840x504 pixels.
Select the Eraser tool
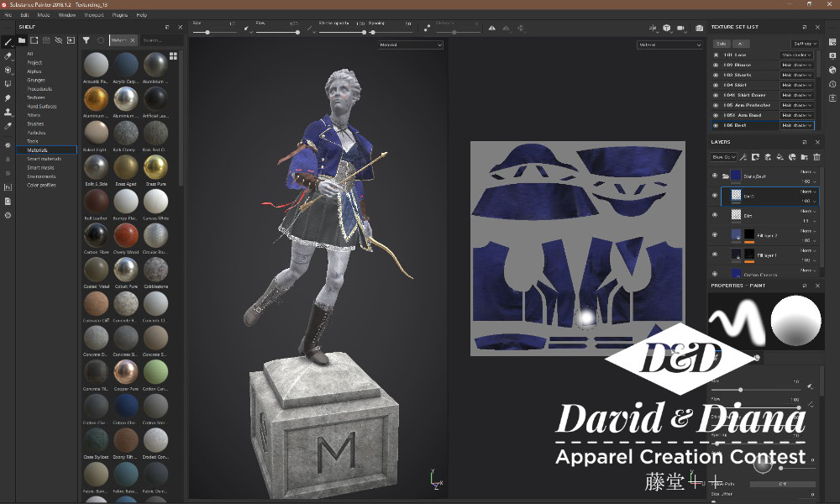point(8,55)
